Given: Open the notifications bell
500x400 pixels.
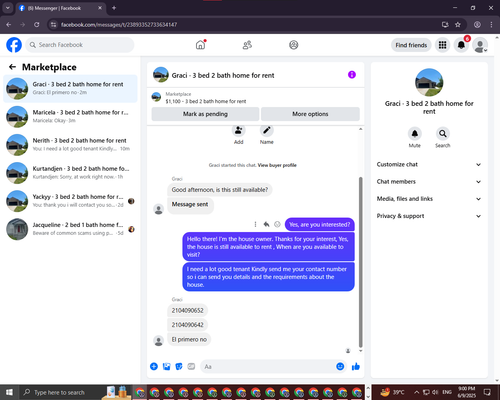Looking at the screenshot, I should [x=461, y=45].
